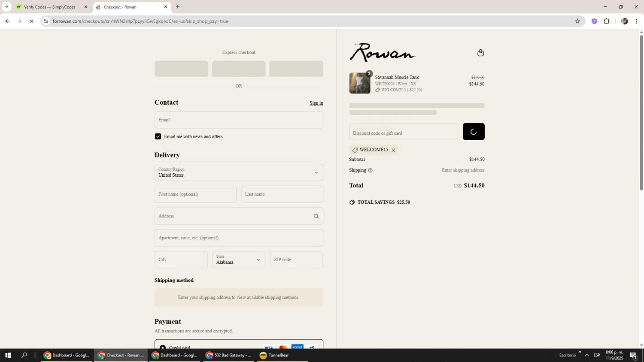This screenshot has width=644, height=362.
Task: Open the 502 Bad Gateway Chrome taskbar window
Action: (x=229, y=355)
